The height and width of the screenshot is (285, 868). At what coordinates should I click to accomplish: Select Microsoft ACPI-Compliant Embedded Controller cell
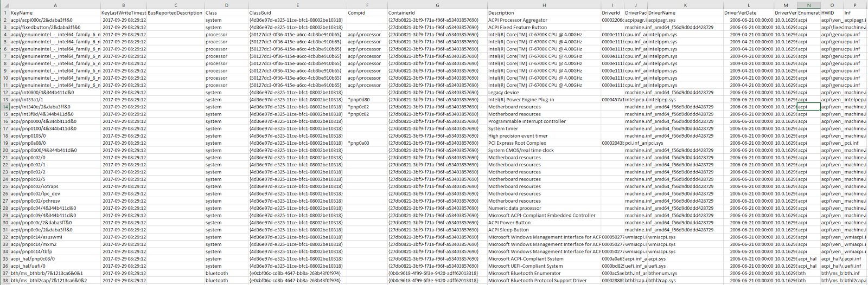[544, 215]
